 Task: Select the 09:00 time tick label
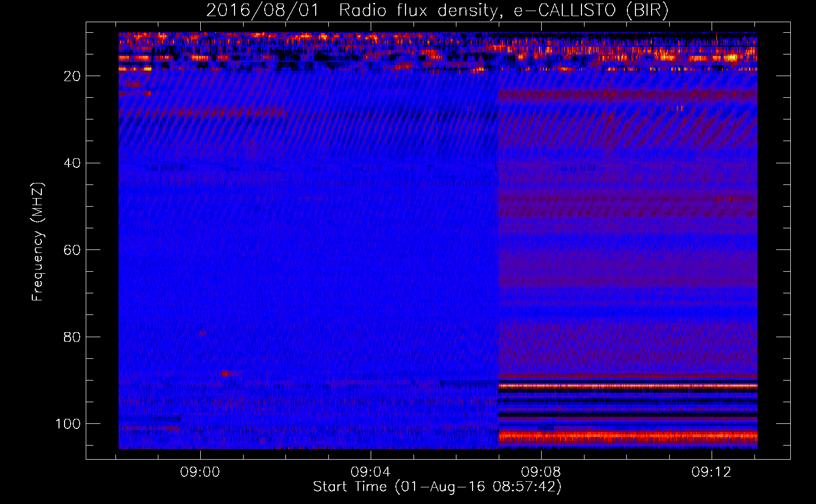200,472
